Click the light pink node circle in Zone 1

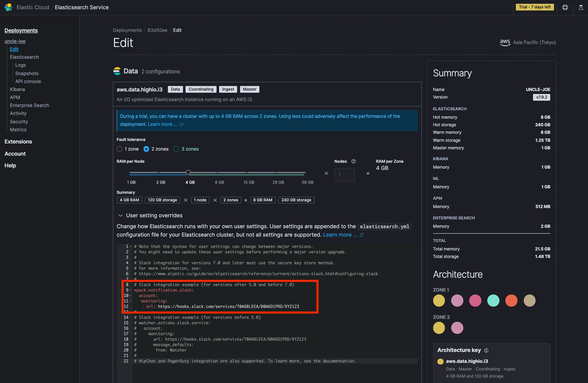(x=457, y=300)
